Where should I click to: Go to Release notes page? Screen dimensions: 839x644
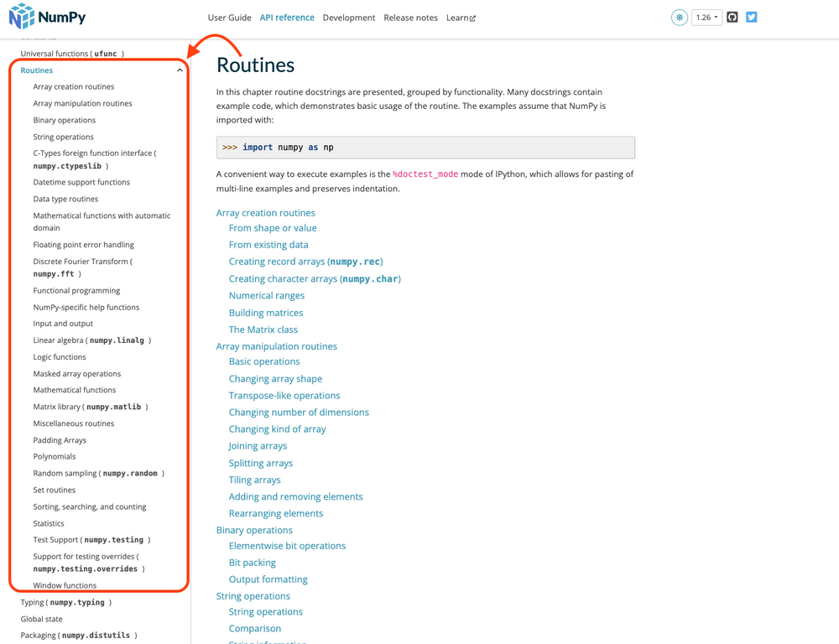pyautogui.click(x=410, y=17)
